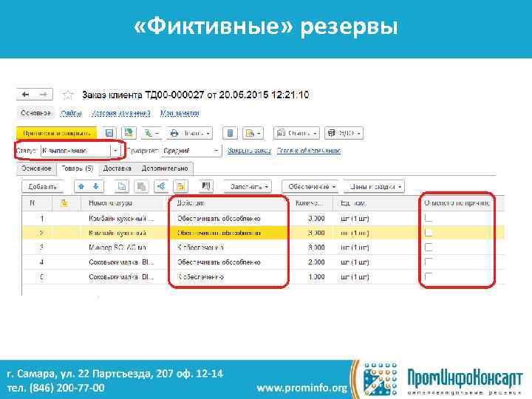This screenshot has width=532, height=399.
Task: Click the paste rows icon
Action: (141, 187)
